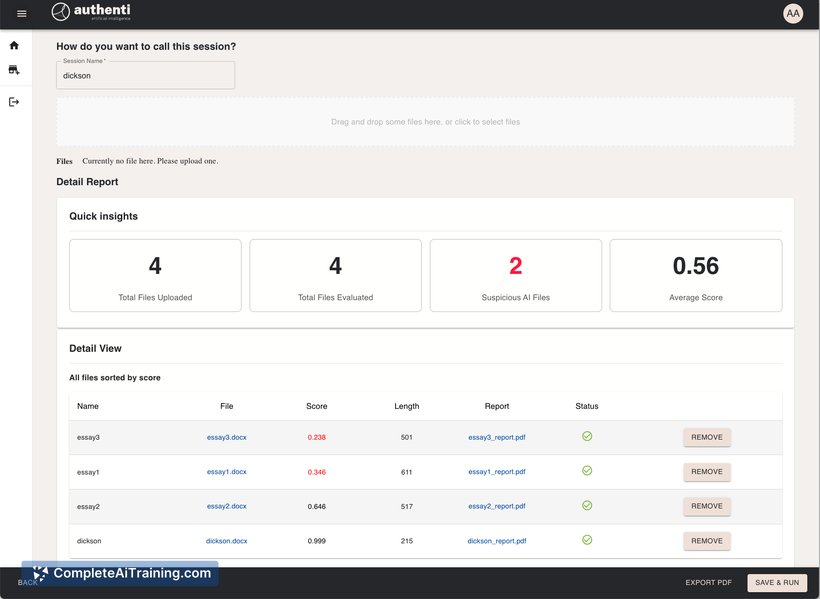Open essay3_report.pdf link
This screenshot has height=599, width=820.
(x=497, y=437)
